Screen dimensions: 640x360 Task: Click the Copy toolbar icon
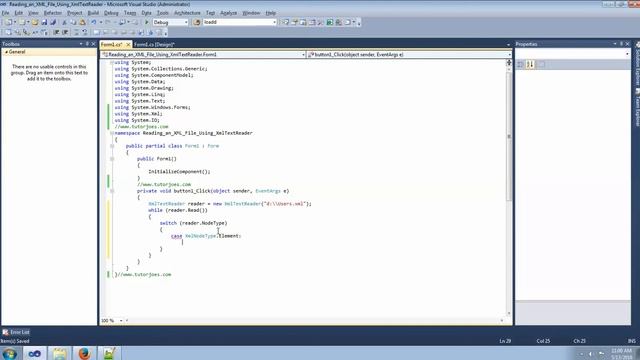pos(73,22)
